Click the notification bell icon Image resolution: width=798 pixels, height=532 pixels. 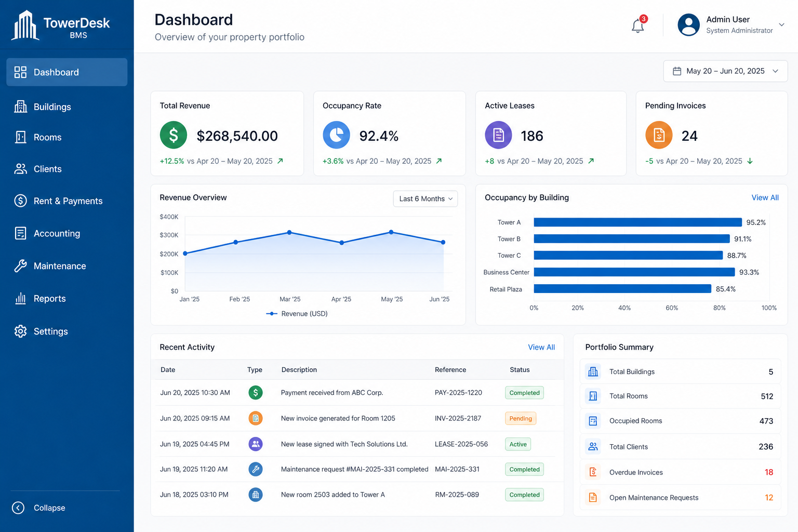coord(638,25)
